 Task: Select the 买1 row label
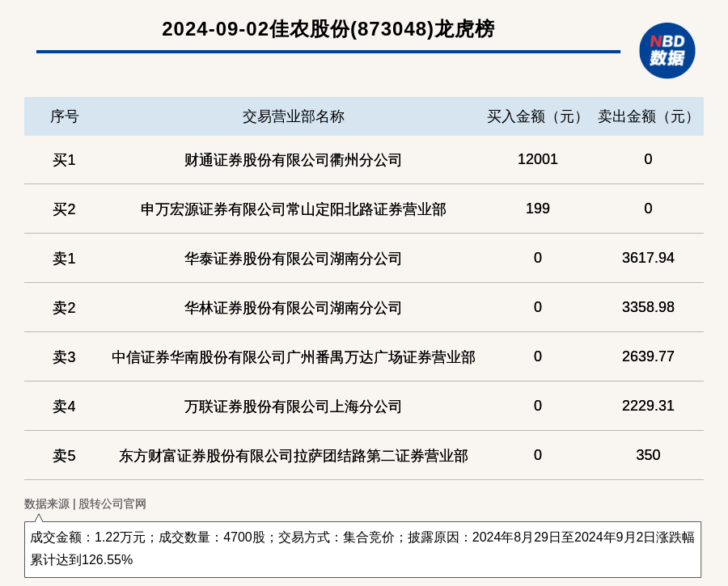tap(64, 160)
